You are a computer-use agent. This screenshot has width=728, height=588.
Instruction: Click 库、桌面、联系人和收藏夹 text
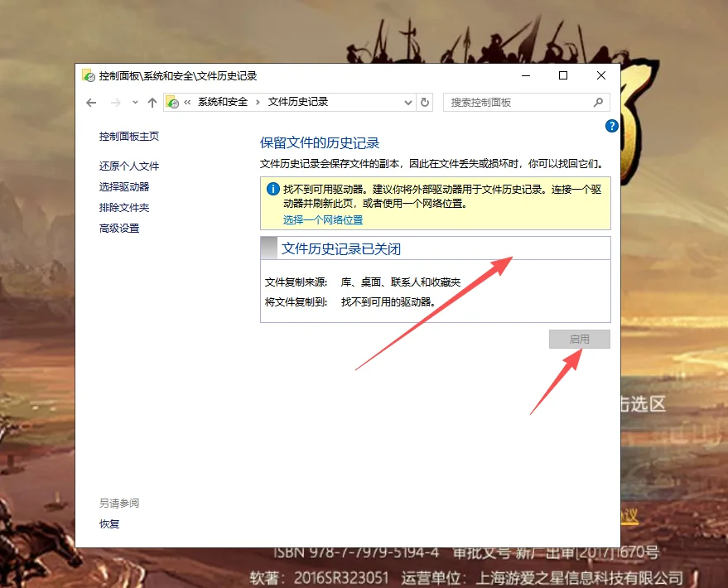(x=401, y=282)
